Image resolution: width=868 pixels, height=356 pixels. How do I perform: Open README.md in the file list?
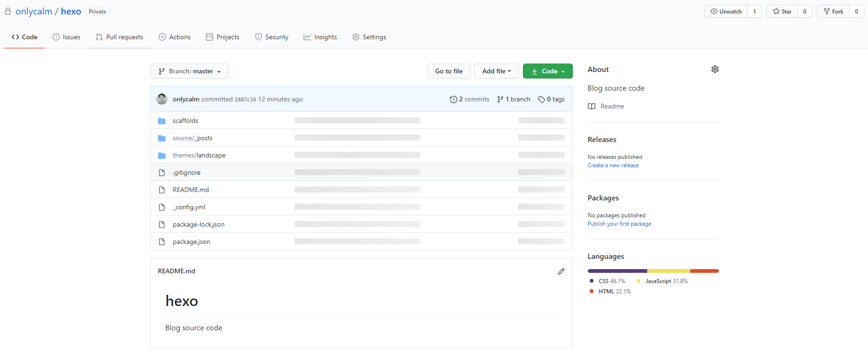pos(191,190)
